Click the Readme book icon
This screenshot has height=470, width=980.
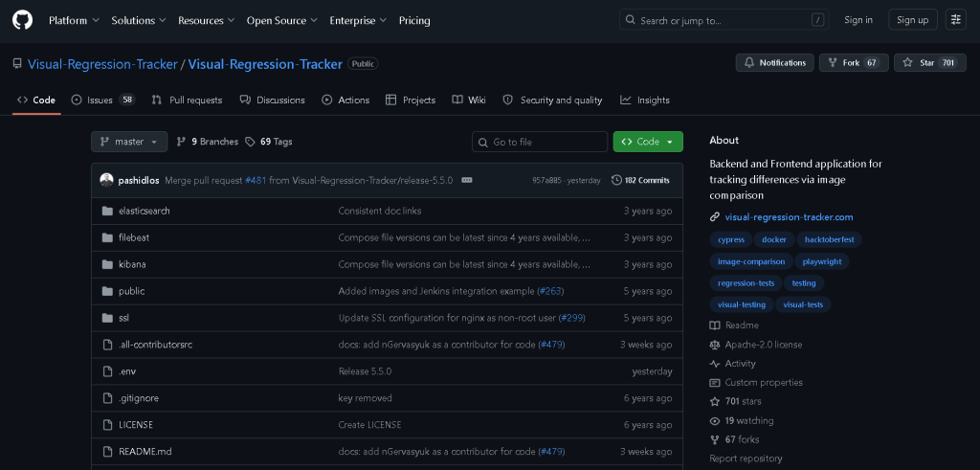(x=715, y=325)
